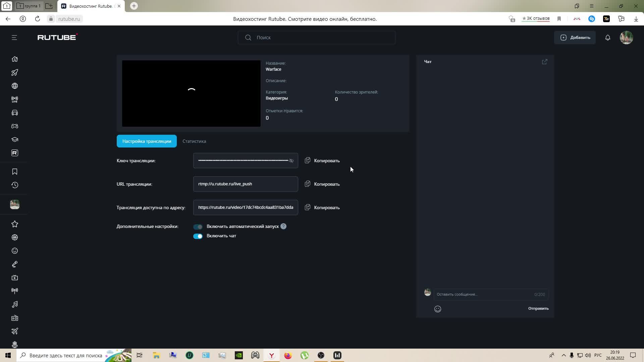This screenshot has height=362, width=644.
Task: Copy the stream URL rtmp address
Action: 322,184
